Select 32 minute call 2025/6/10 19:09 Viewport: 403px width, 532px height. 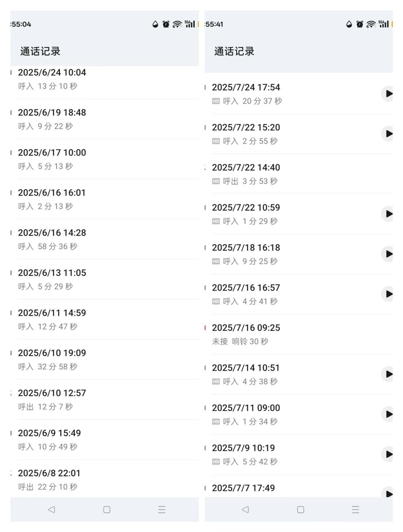coord(105,360)
